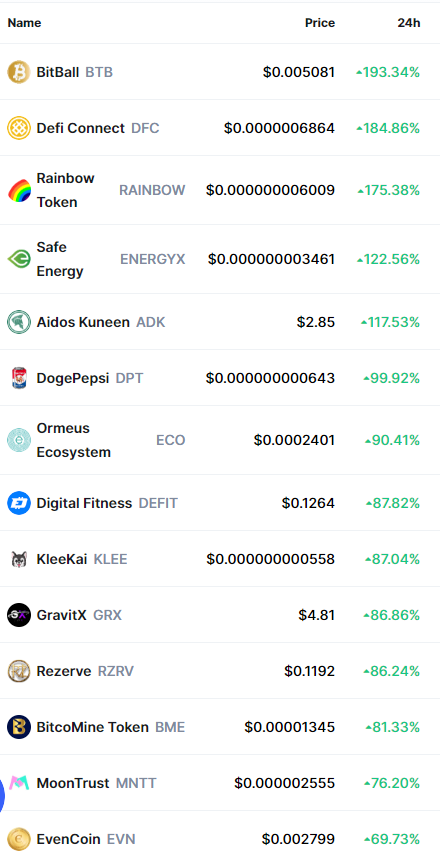Click the Ormeus Ecosystem teal icon
This screenshot has width=440, height=861.
tap(19, 440)
